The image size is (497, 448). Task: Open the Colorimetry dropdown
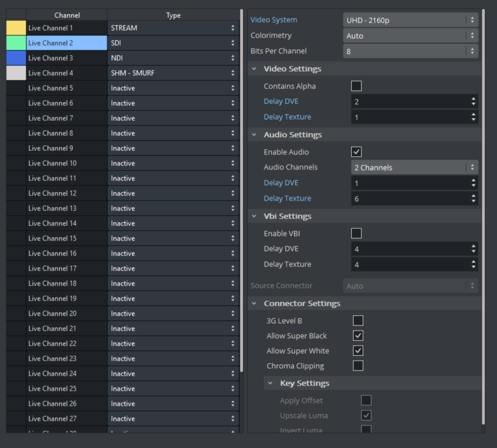point(410,36)
